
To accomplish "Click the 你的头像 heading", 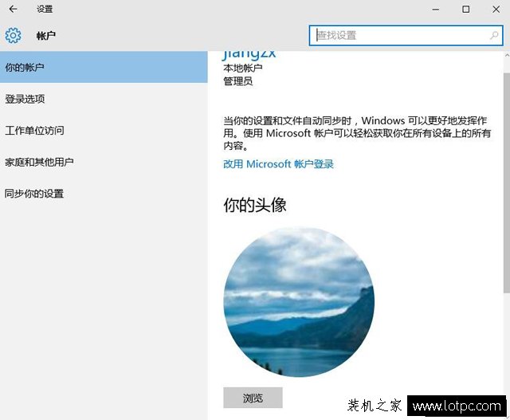I will tap(255, 206).
